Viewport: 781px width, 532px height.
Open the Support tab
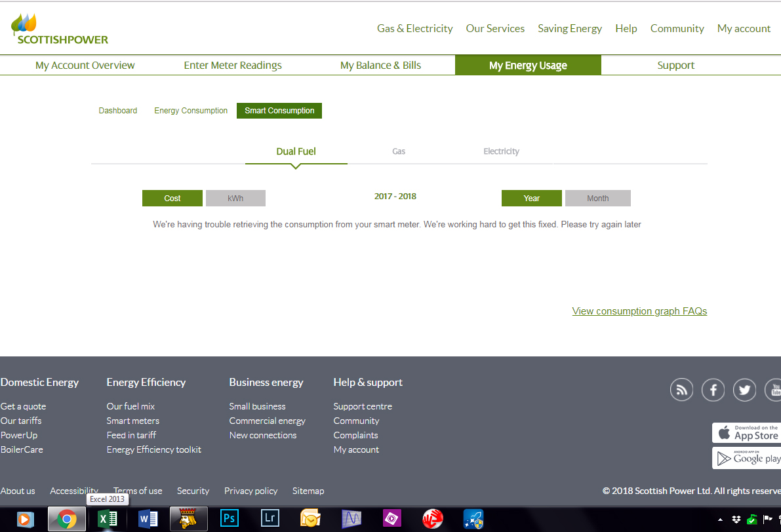675,66
